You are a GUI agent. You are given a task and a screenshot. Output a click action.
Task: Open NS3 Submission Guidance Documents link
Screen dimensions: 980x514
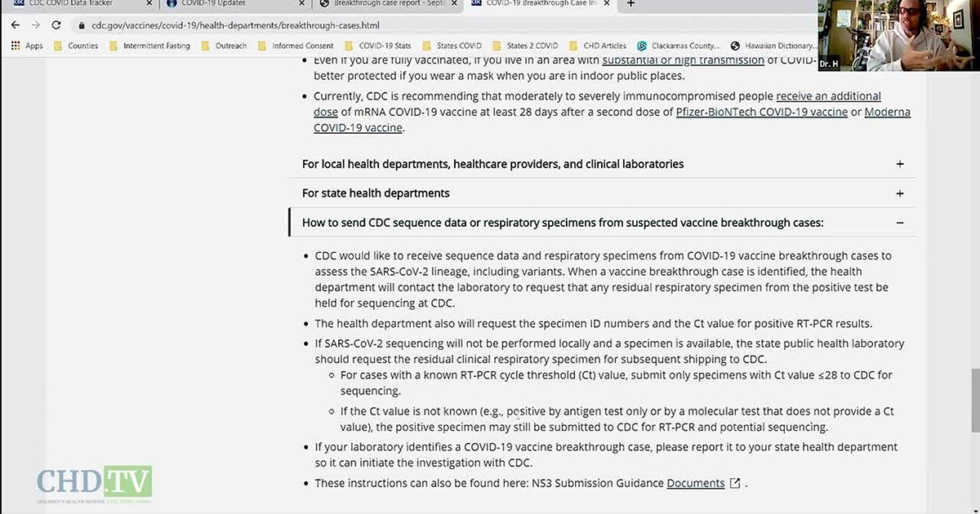(x=696, y=483)
